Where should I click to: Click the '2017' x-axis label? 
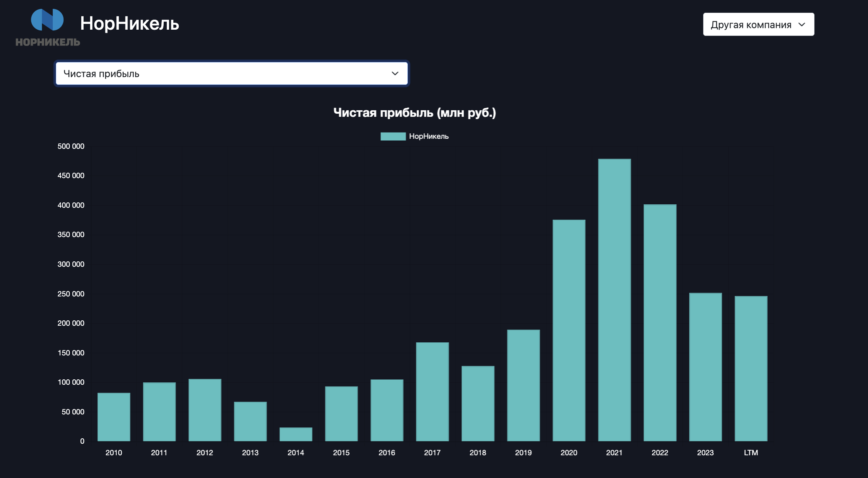432,453
